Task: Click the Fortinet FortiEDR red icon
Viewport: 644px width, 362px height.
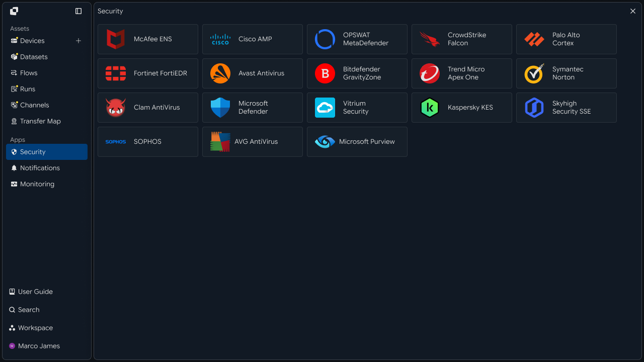Action: click(116, 73)
